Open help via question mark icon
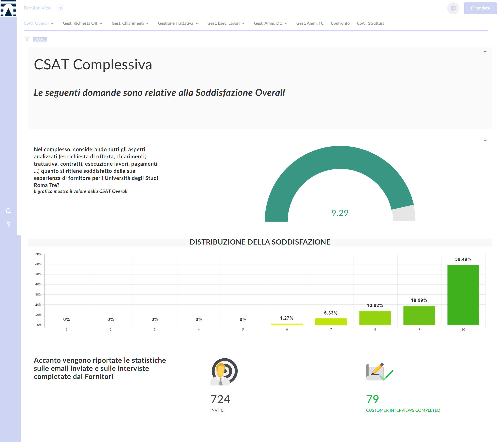The height and width of the screenshot is (442, 504). [x=8, y=225]
